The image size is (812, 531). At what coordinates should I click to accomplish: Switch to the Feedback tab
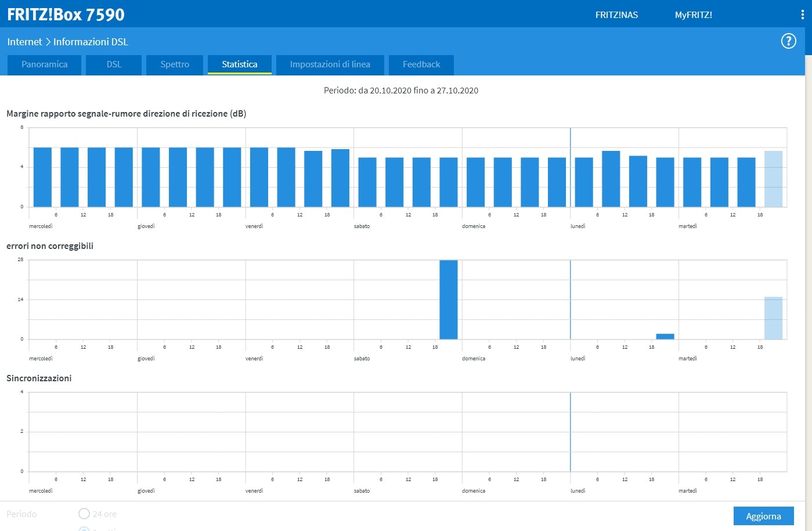(421, 64)
